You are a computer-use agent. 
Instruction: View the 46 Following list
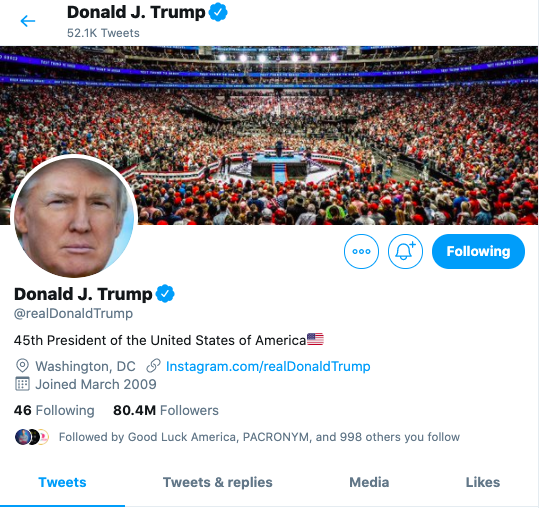click(54, 411)
